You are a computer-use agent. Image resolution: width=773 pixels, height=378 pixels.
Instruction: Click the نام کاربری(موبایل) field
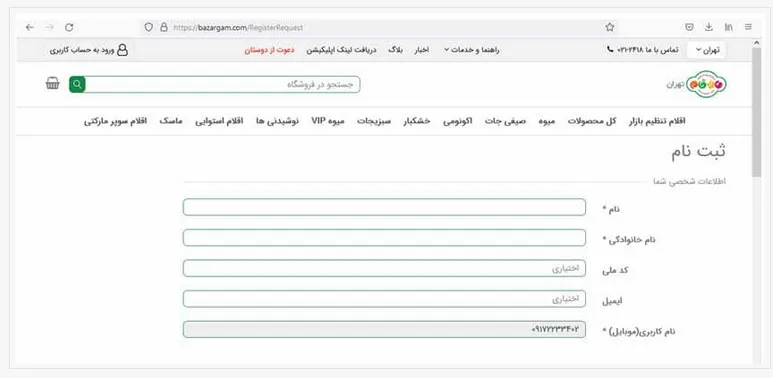384,329
